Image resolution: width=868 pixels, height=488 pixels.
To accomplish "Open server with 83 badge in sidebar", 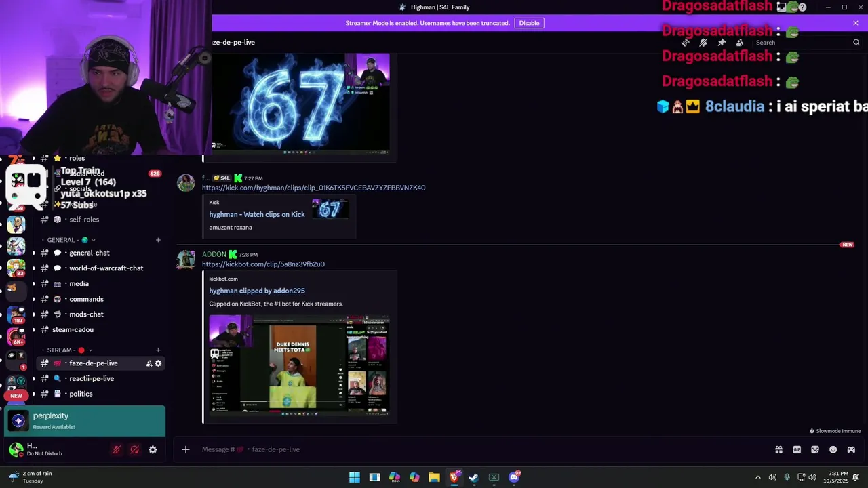I will (16, 267).
